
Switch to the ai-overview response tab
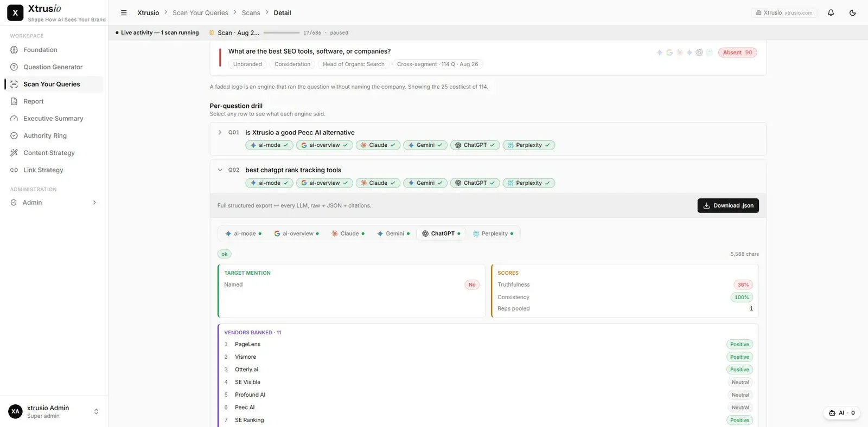pyautogui.click(x=296, y=234)
